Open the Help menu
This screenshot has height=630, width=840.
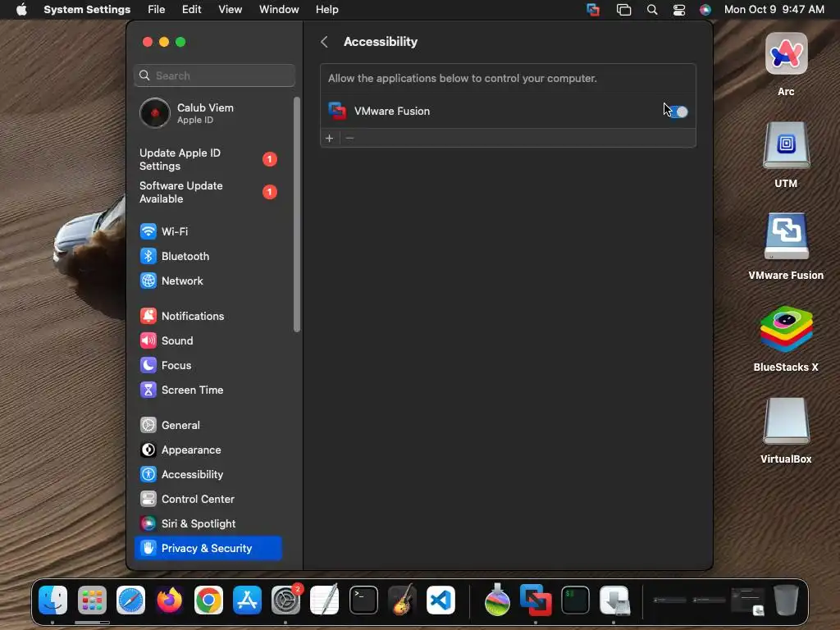coord(326,10)
